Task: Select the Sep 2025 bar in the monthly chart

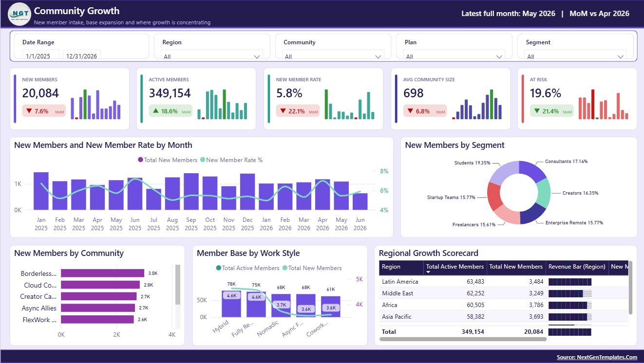Action: coord(191,192)
